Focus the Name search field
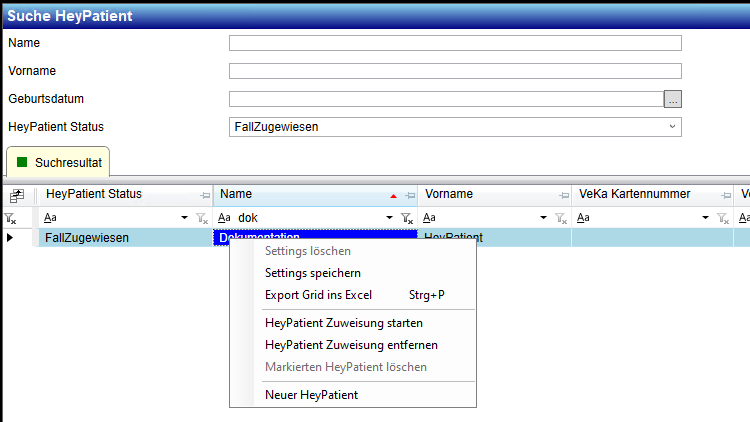Viewport: 750px width, 422px height. coord(455,43)
